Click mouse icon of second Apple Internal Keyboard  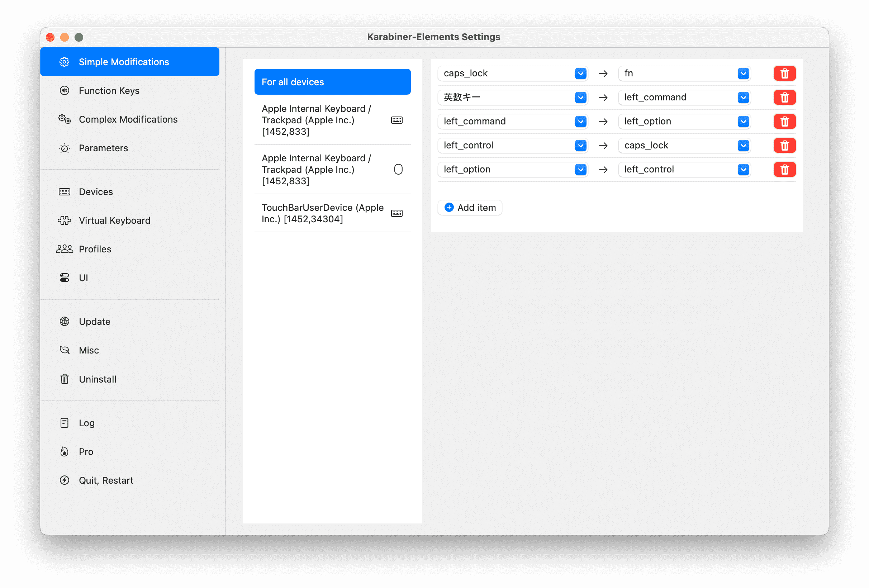[398, 170]
